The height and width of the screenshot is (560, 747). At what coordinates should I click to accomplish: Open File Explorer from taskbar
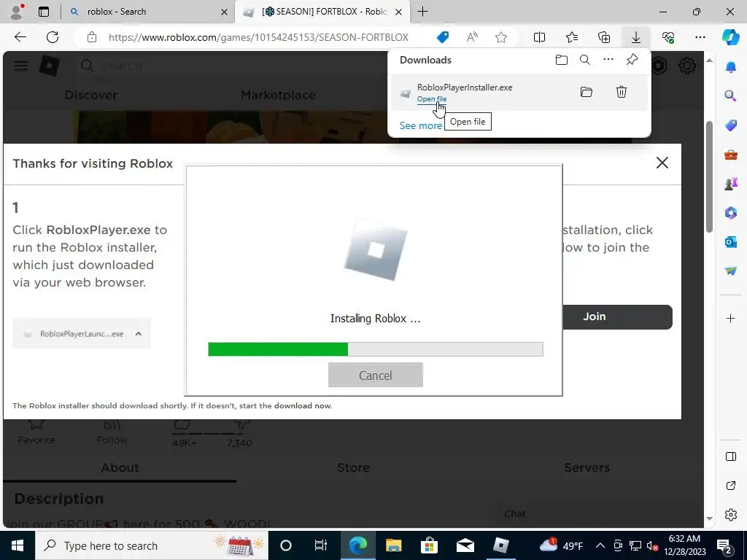click(393, 545)
